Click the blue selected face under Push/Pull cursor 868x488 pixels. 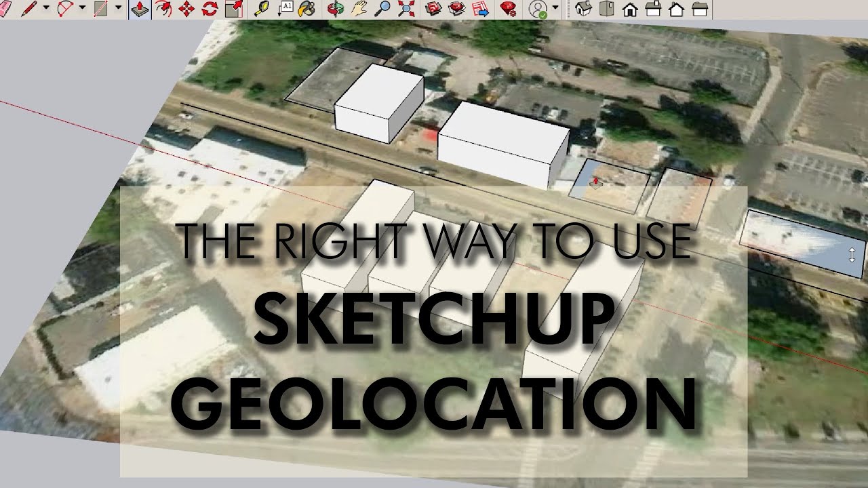coord(608,184)
